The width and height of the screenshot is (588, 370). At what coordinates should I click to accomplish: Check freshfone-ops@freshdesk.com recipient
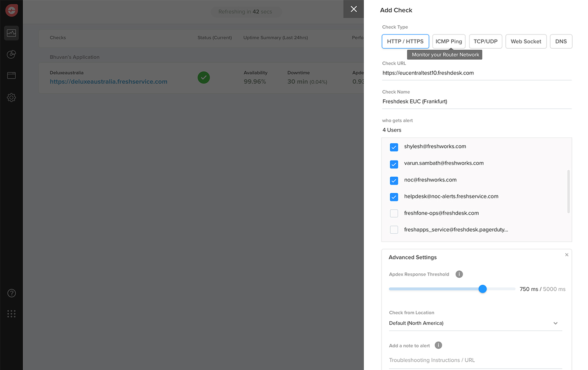(x=394, y=213)
